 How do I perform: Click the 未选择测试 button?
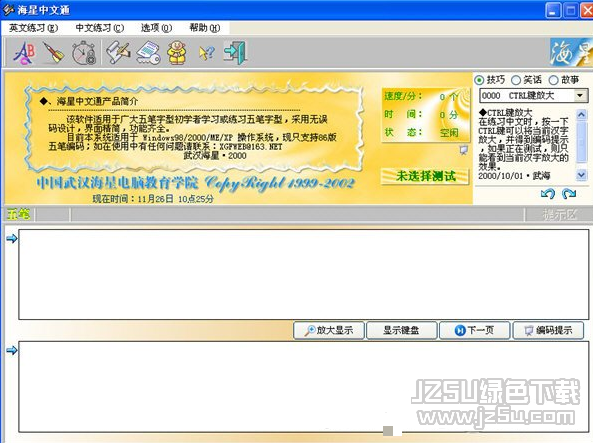[x=425, y=176]
